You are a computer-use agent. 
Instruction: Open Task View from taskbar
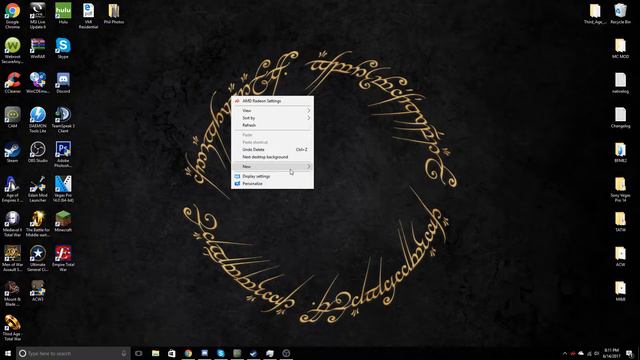pos(139,353)
